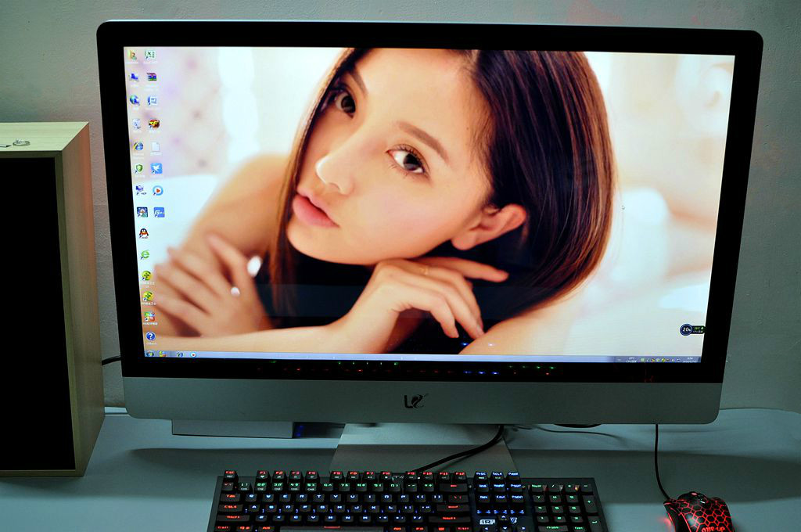Viewport: 801px width, 532px height.
Task: Launch the CrossFire game shortcut
Action: (154, 124)
